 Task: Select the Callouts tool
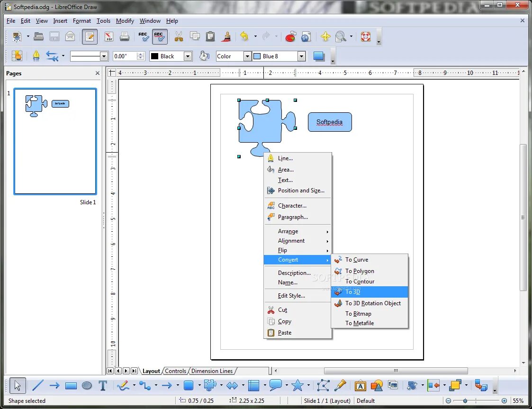point(276,385)
